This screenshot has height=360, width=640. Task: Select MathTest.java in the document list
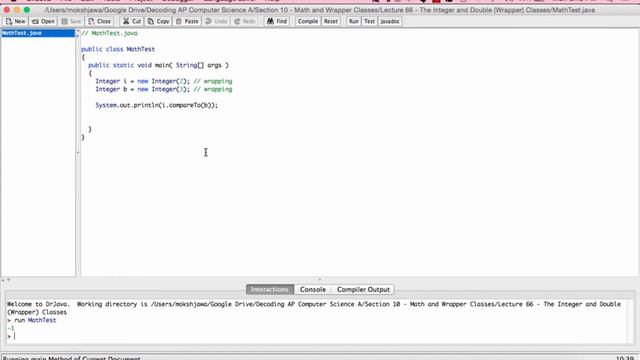[38, 33]
